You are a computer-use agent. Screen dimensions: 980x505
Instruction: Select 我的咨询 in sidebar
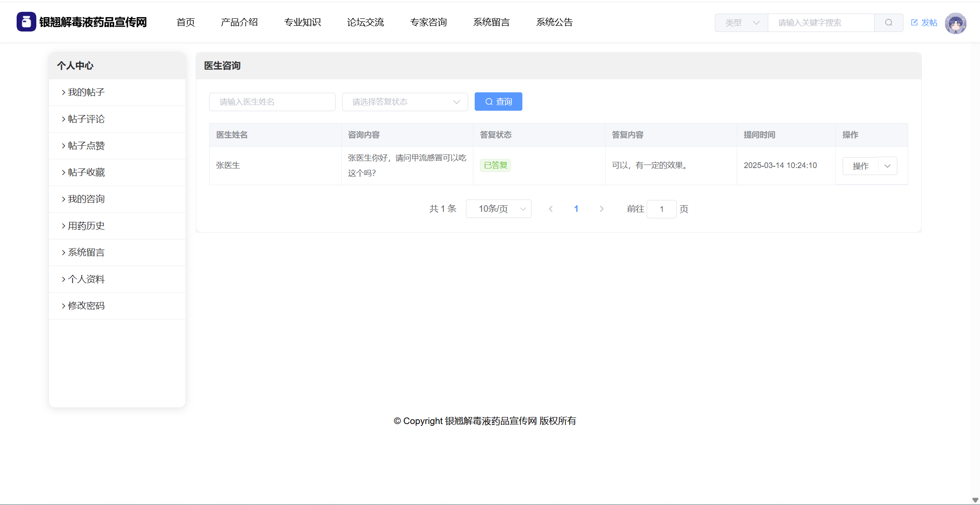pyautogui.click(x=86, y=199)
